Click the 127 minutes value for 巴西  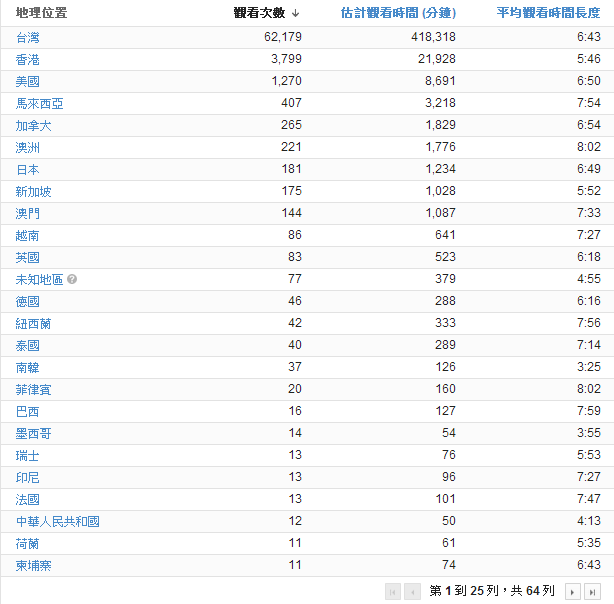[x=445, y=411]
